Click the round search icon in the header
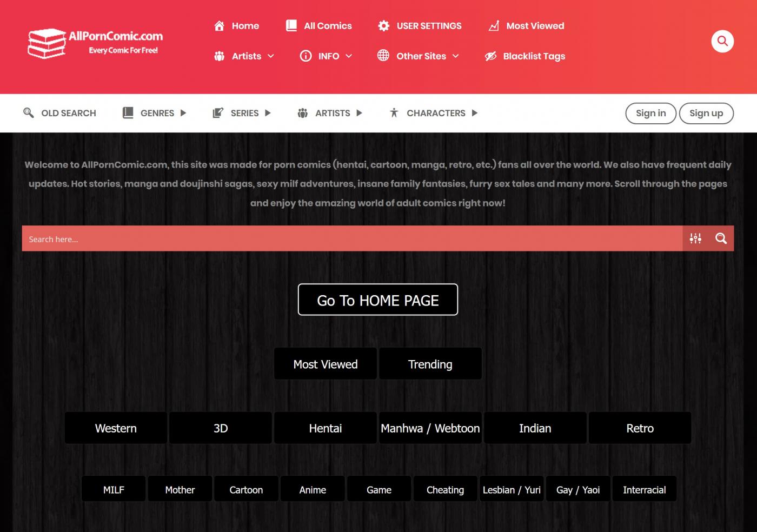The image size is (757, 532). [x=722, y=41]
